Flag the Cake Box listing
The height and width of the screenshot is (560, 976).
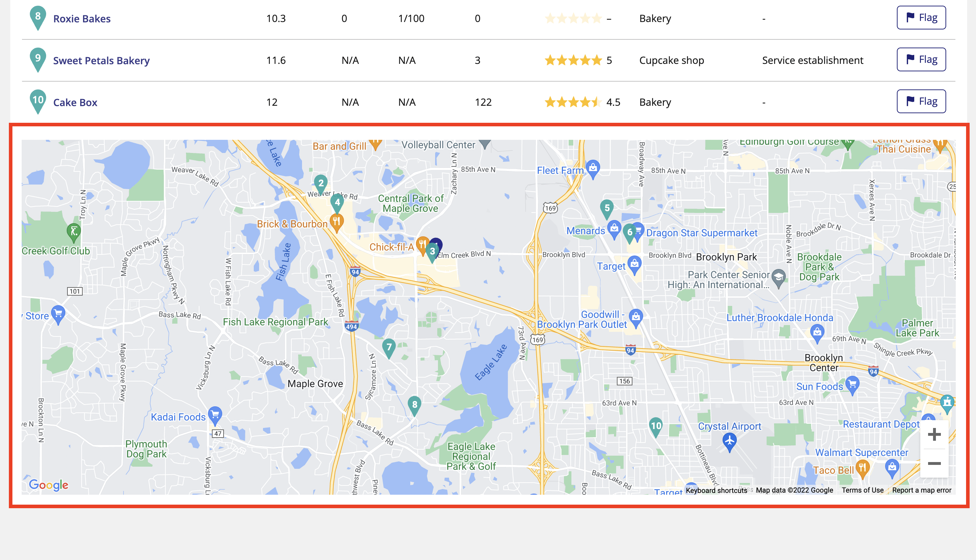(921, 101)
